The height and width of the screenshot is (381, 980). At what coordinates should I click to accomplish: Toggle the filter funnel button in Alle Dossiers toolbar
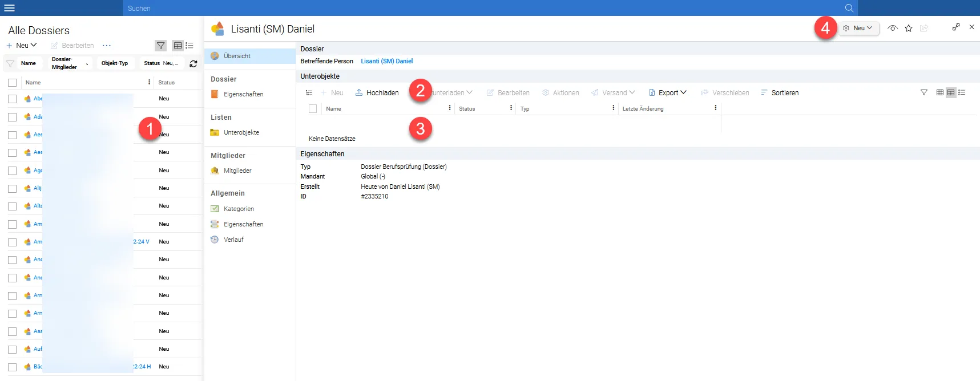click(x=161, y=46)
